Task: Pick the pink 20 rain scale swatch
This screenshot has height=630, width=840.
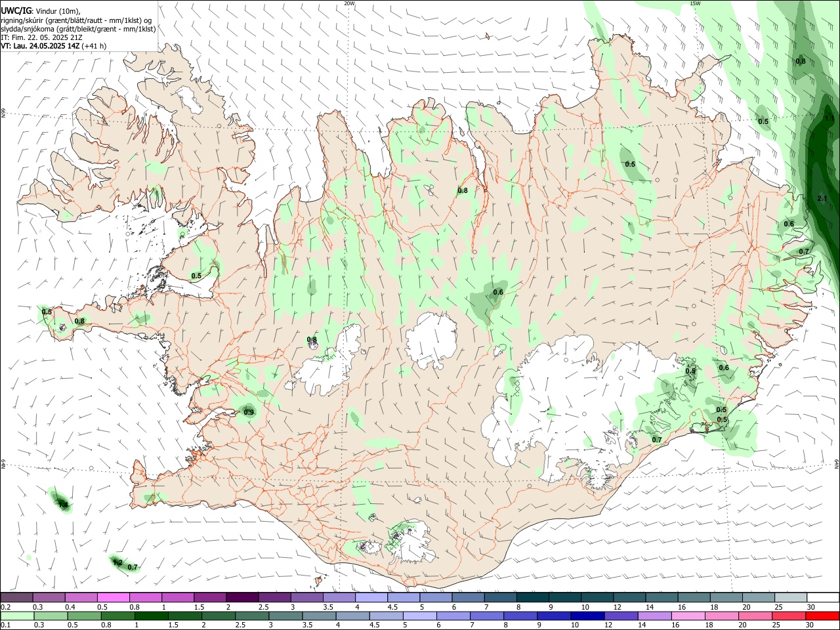Action: coord(756,616)
